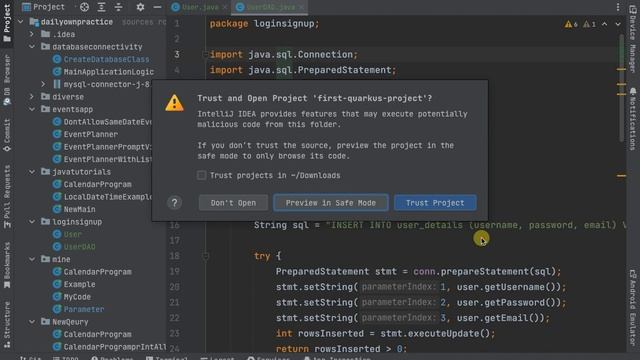Open the Pull Requests tool window
The height and width of the screenshot is (360, 640).
click(x=7, y=197)
